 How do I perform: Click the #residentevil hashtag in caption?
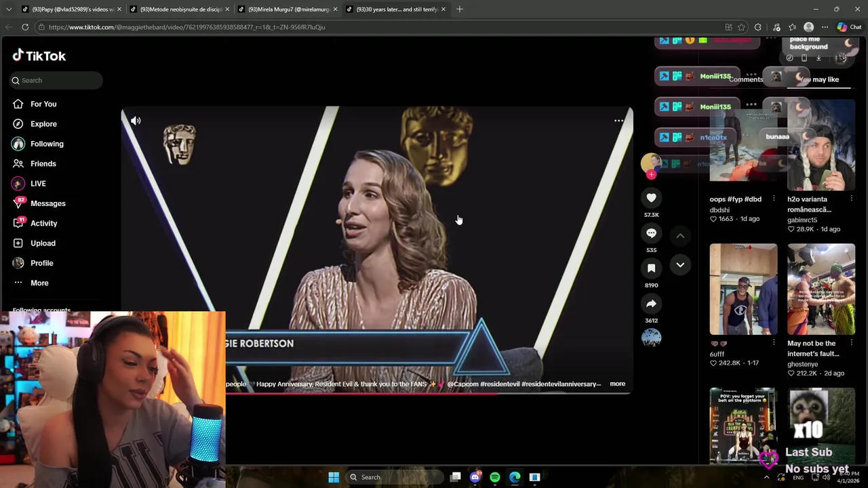500,384
